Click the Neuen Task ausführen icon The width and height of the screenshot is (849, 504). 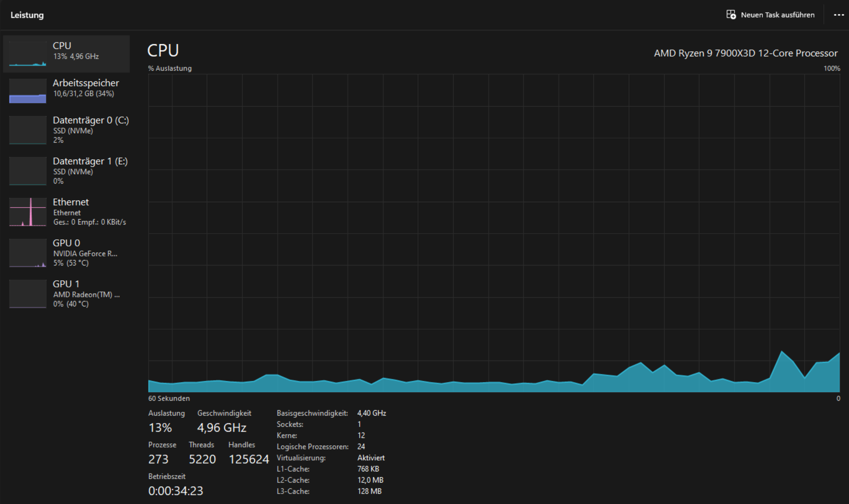click(731, 15)
